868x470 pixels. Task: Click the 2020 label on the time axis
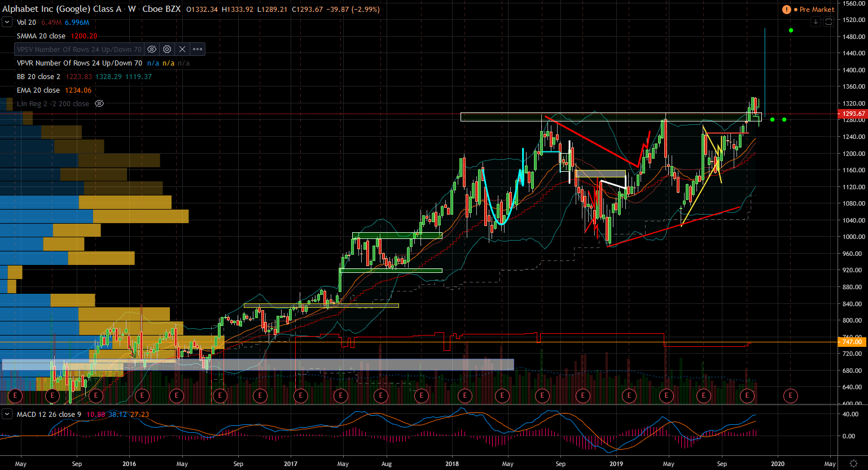point(778,464)
